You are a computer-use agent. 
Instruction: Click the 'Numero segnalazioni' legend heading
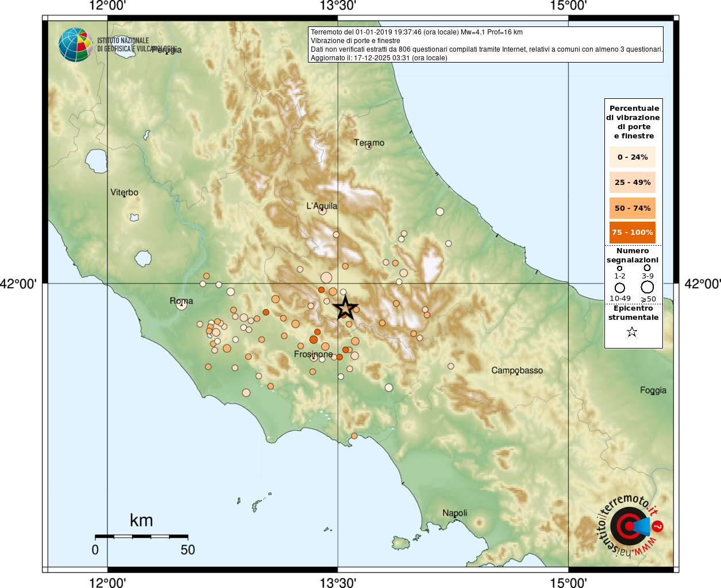pyautogui.click(x=633, y=256)
